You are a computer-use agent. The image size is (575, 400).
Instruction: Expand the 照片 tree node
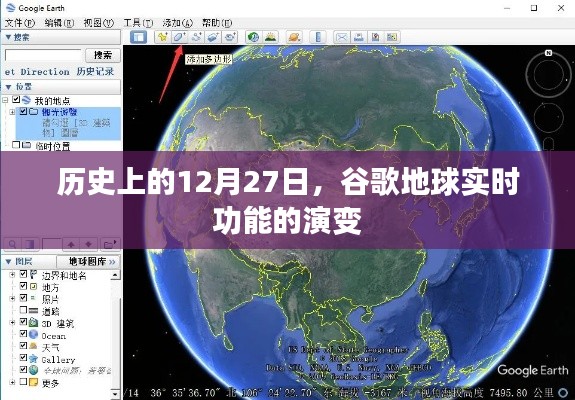[x=12, y=298]
